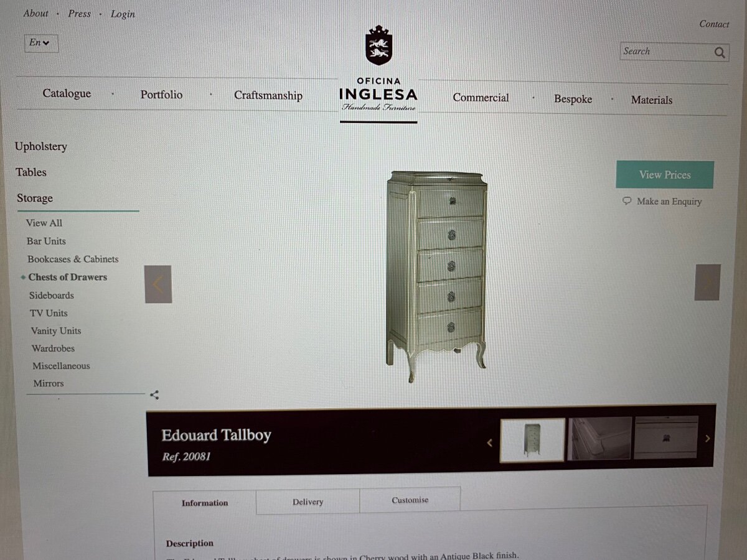The height and width of the screenshot is (560, 747).
Task: Open the En language dropdown
Action: pos(41,43)
